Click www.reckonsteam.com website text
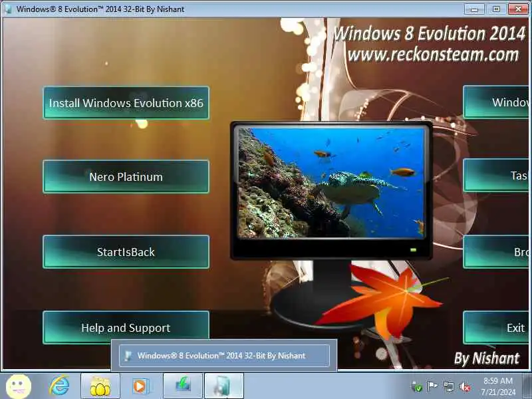The width and height of the screenshot is (532, 399). tap(434, 55)
